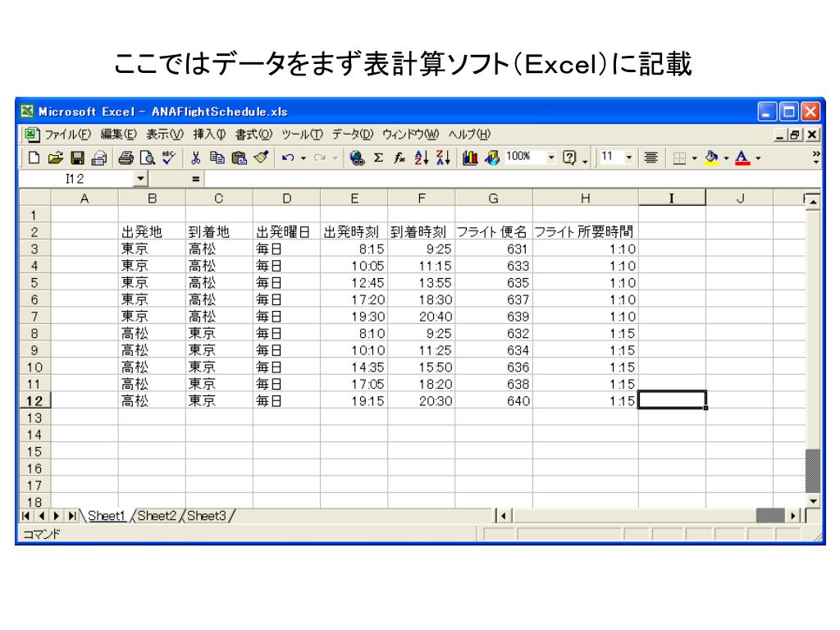Screen dimensions: 840x630
Task: Click the Edit Formula equals button
Action: tap(195, 179)
